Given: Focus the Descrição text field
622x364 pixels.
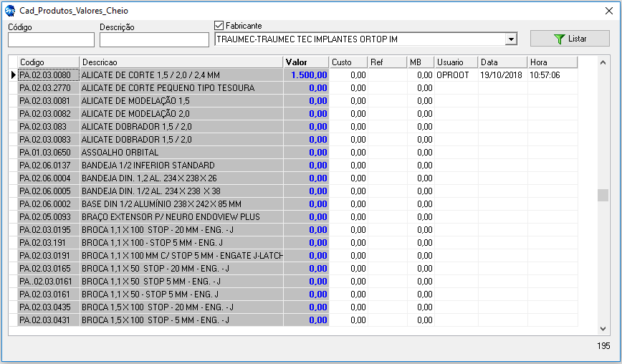Looking at the screenshot, I should pyautogui.click(x=154, y=40).
